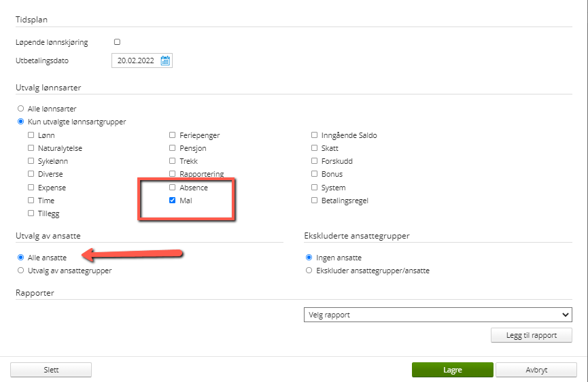
Task: Select the Alle ansatte radio button
Action: [21, 258]
